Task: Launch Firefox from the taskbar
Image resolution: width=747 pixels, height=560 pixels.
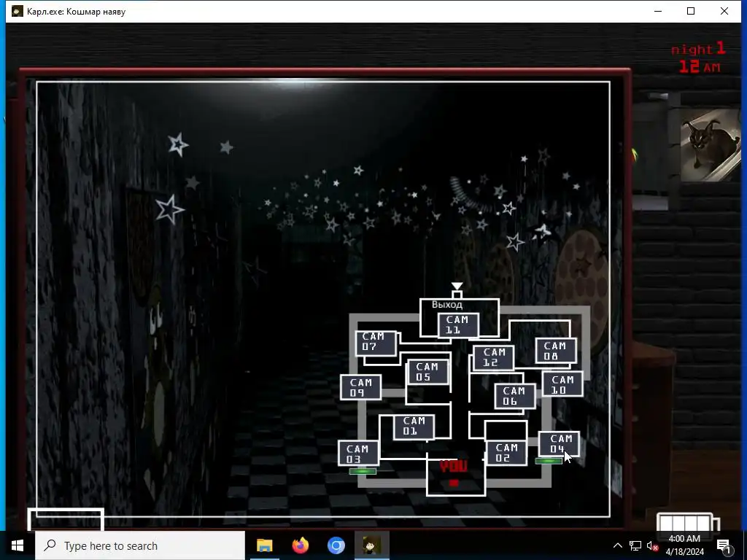Action: (x=300, y=545)
